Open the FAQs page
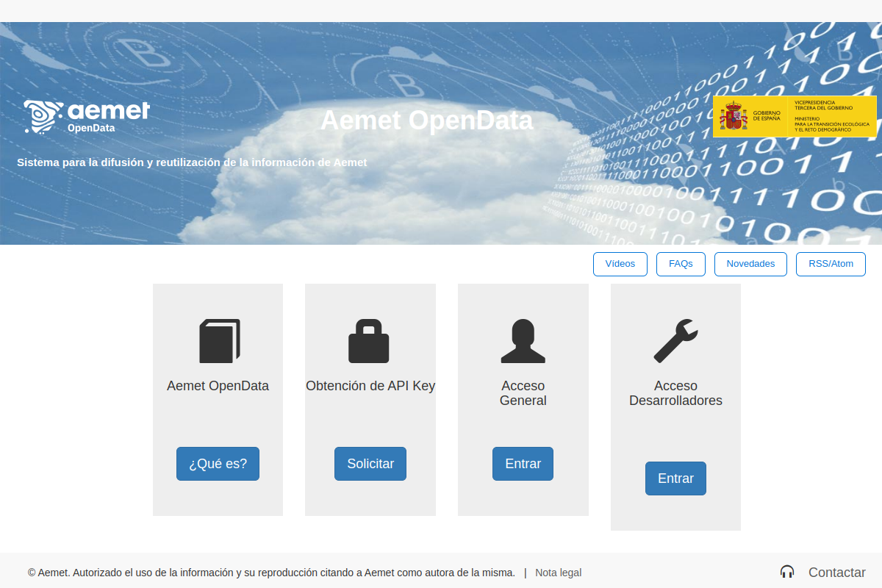 point(681,264)
